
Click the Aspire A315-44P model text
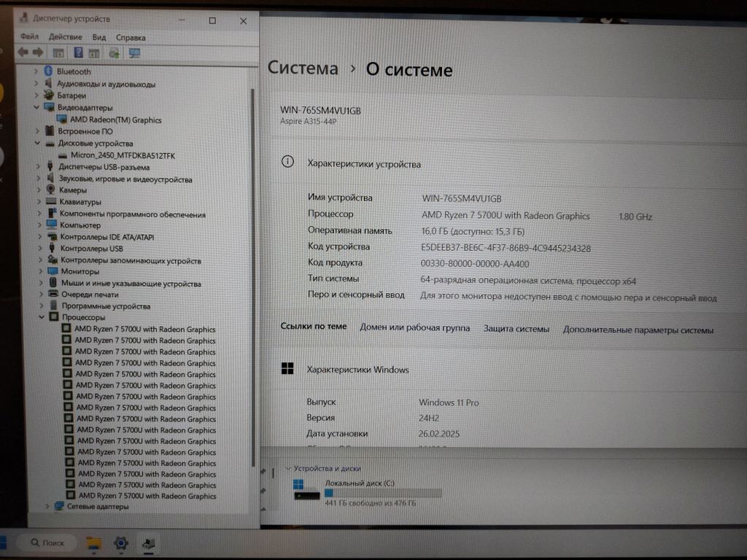(309, 122)
